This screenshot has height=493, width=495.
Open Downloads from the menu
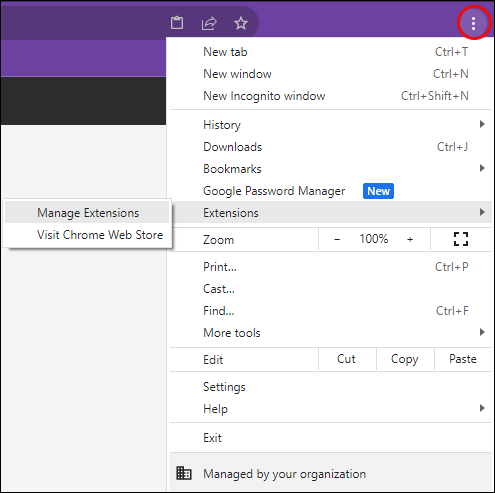[x=330, y=147]
